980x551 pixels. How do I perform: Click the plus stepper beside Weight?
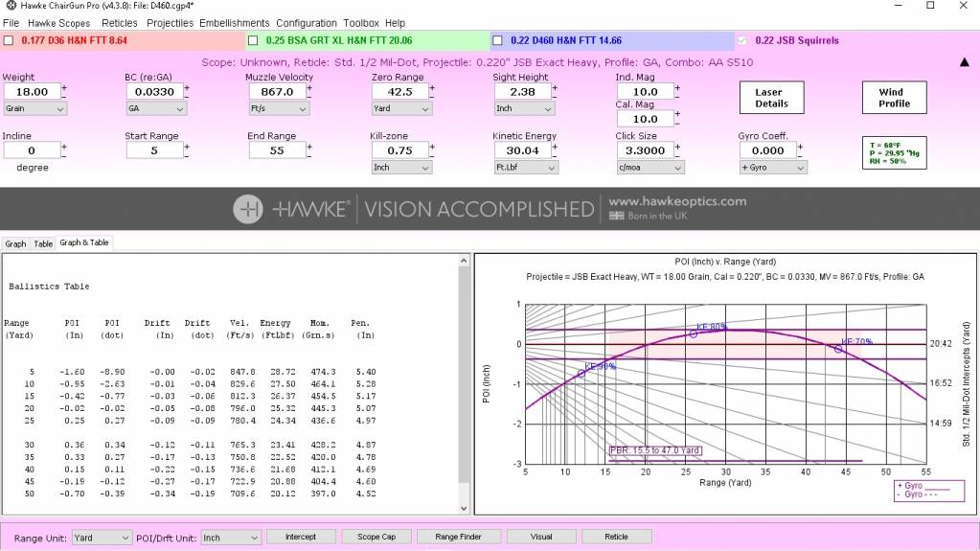click(64, 87)
